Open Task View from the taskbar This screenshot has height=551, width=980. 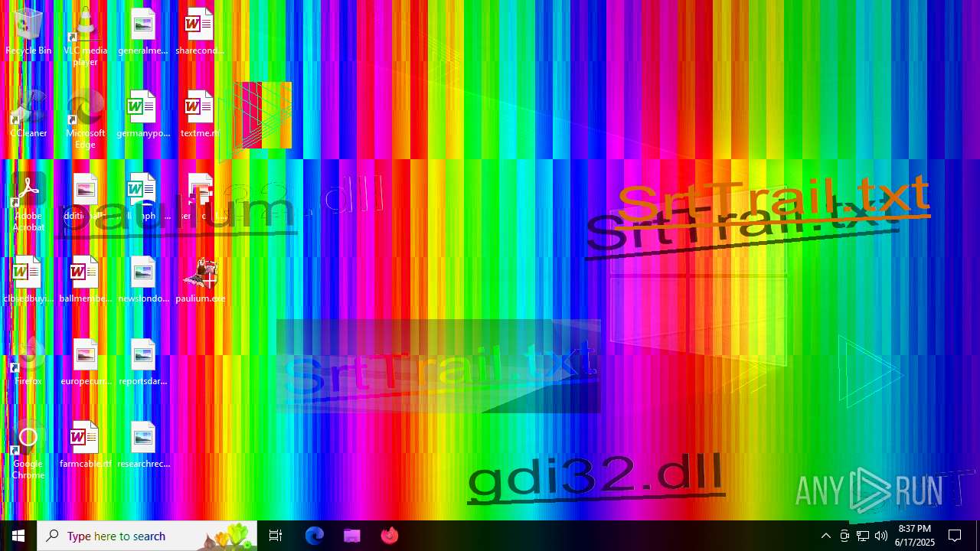pos(276,536)
